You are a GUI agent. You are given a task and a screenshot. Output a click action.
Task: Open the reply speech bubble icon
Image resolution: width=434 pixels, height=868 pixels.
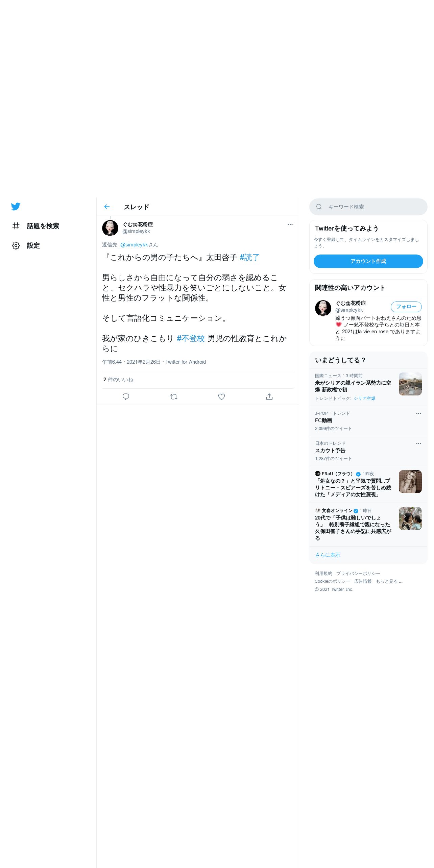(126, 396)
